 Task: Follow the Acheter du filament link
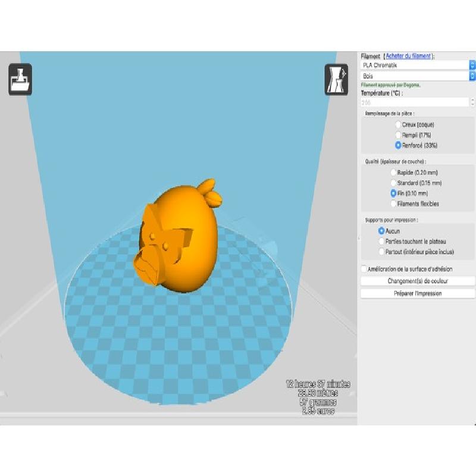pos(408,56)
